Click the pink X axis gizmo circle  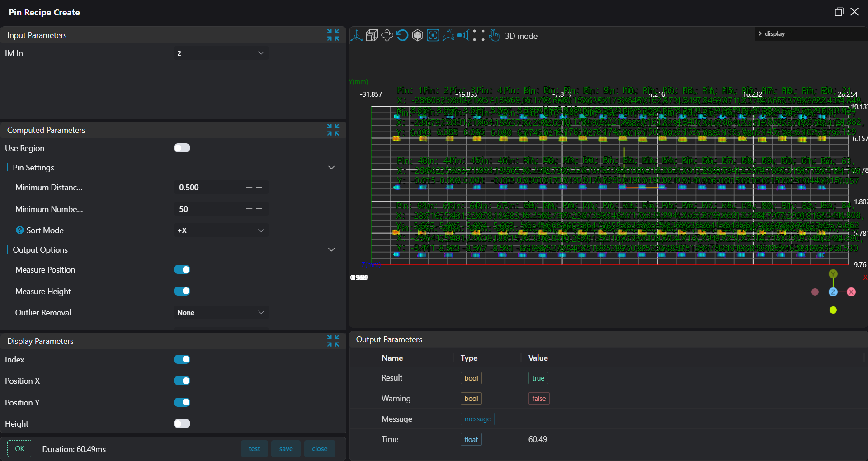coord(851,292)
